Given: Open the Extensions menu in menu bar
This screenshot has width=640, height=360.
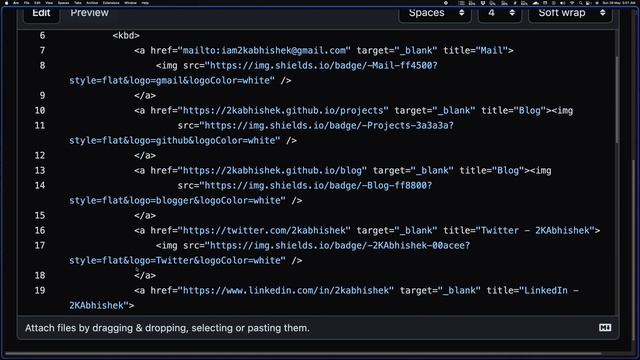Looking at the screenshot, I should pos(111,3).
